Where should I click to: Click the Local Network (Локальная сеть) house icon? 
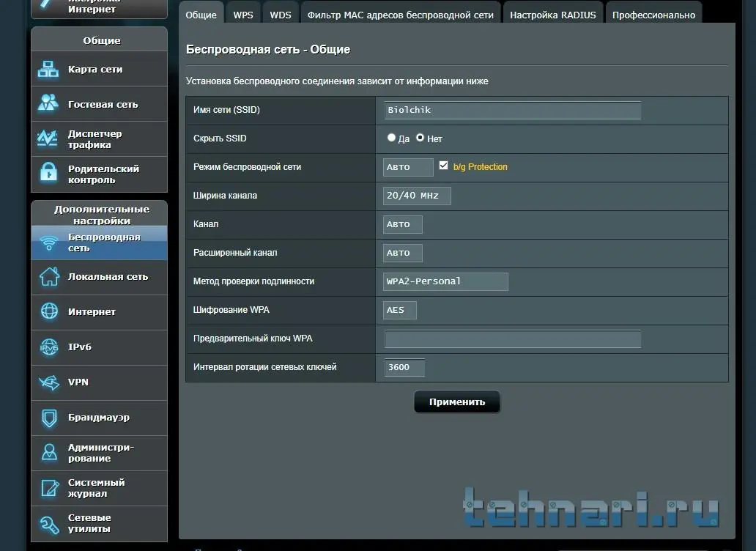[x=48, y=277]
